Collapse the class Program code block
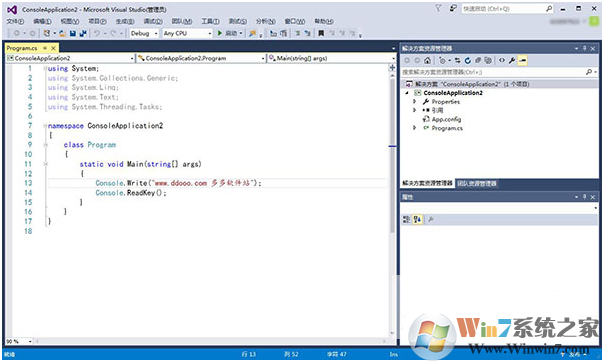Viewport: 606px width, 363px height. pos(45,145)
